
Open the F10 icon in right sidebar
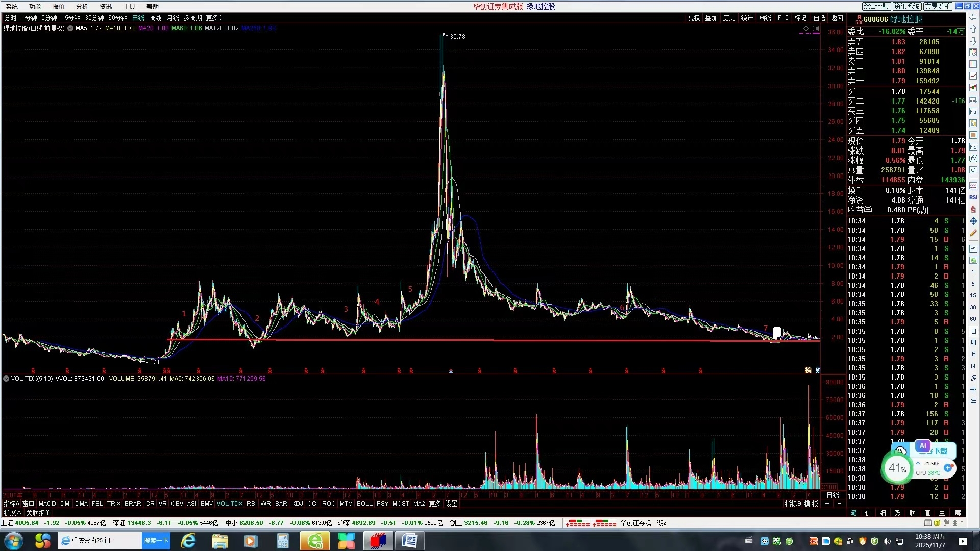click(973, 112)
